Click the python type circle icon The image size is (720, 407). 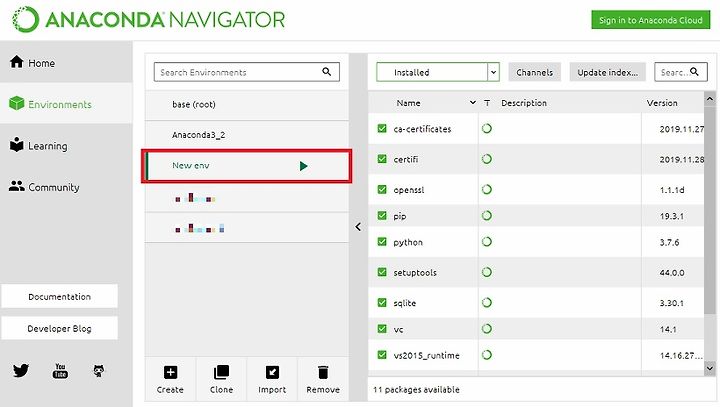pos(487,242)
